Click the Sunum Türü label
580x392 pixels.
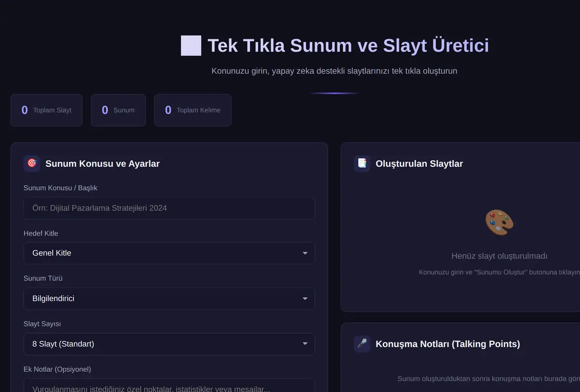point(43,278)
